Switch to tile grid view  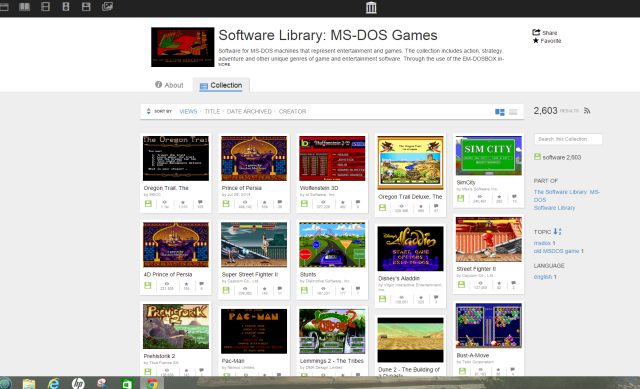(500, 112)
